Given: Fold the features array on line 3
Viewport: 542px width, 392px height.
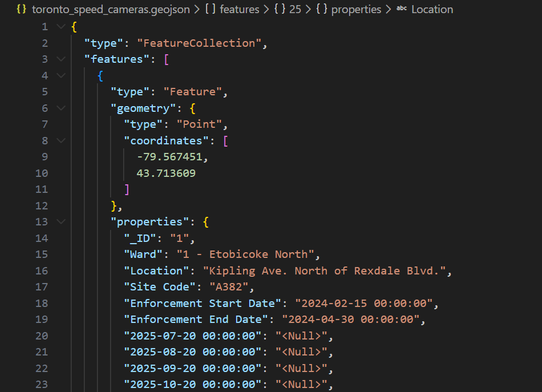Looking at the screenshot, I should tap(61, 59).
